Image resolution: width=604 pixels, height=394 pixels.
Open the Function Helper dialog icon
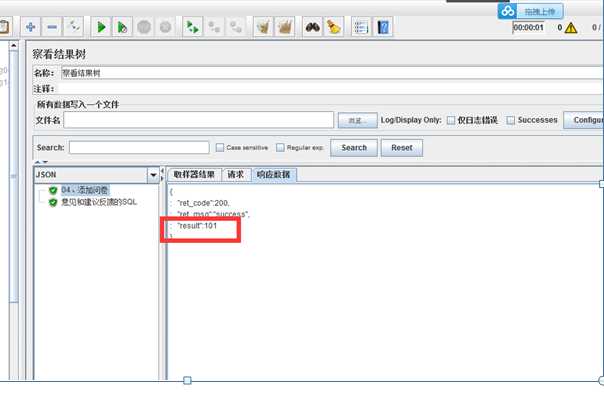pyautogui.click(x=361, y=27)
